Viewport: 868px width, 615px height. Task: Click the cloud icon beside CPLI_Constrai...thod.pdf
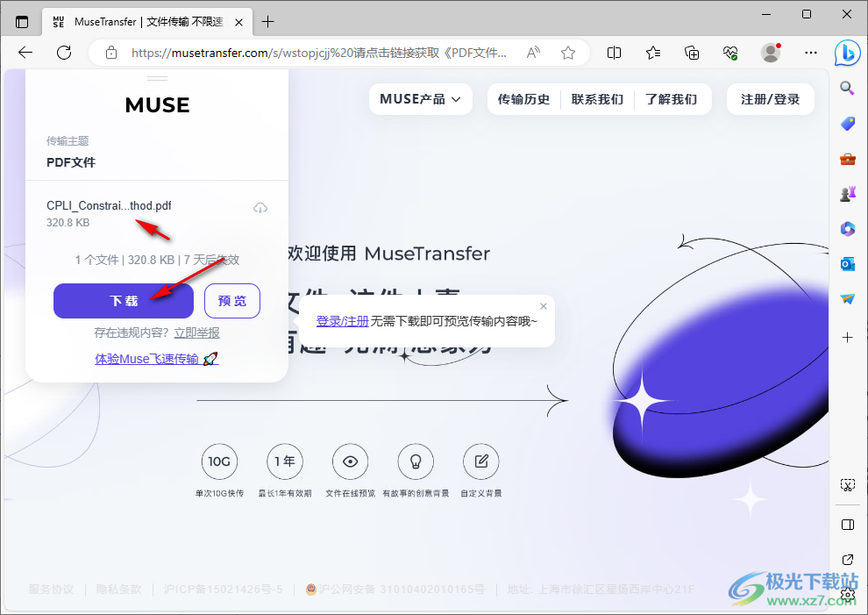260,207
